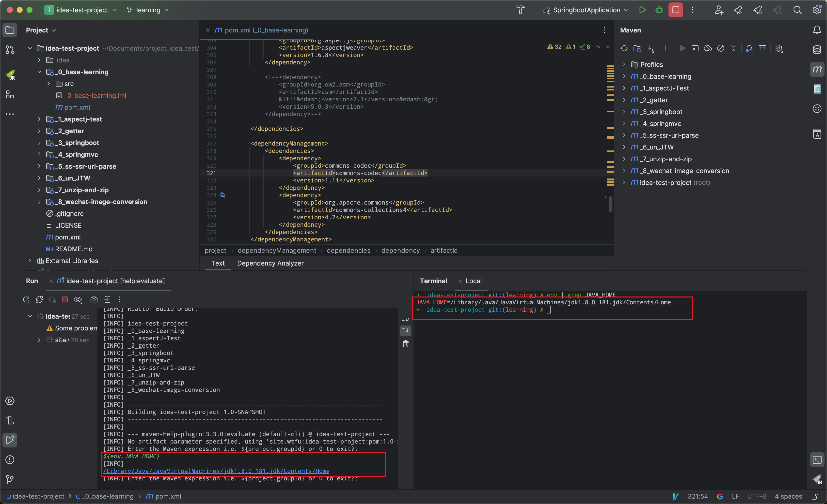The image size is (827, 504).
Task: Click the Reload All Maven Projects icon
Action: [x=624, y=48]
